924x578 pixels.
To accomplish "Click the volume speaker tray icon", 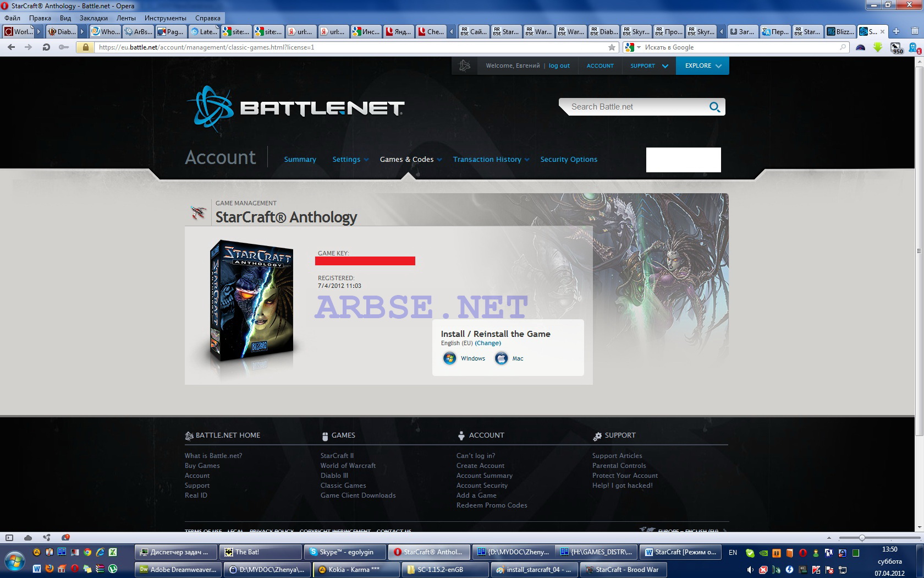I will click(750, 570).
